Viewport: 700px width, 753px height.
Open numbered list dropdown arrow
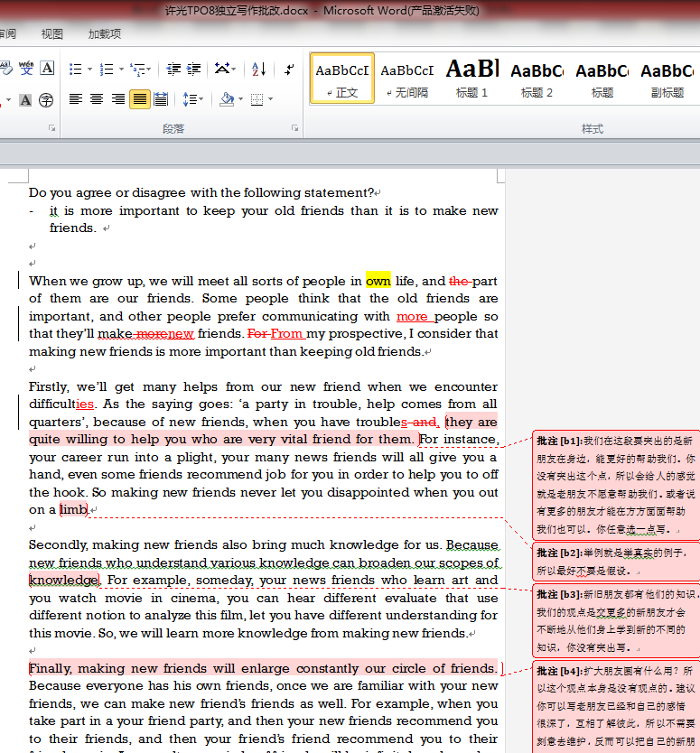[121, 70]
